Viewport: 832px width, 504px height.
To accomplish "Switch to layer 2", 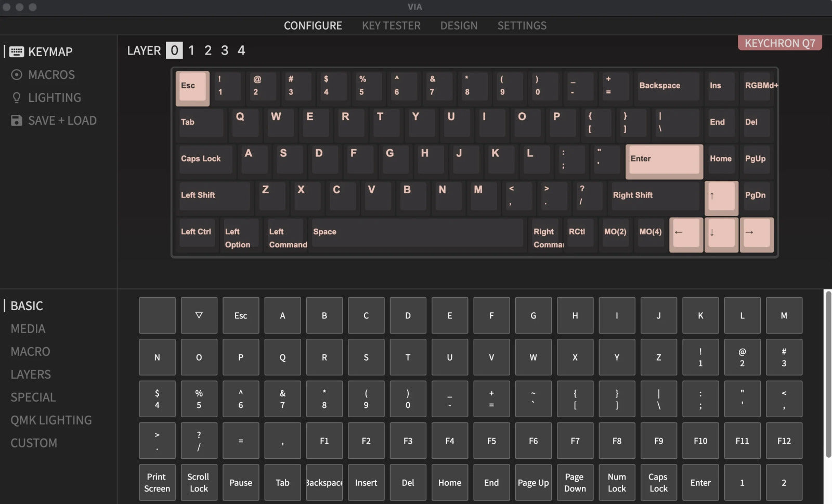I will [208, 50].
